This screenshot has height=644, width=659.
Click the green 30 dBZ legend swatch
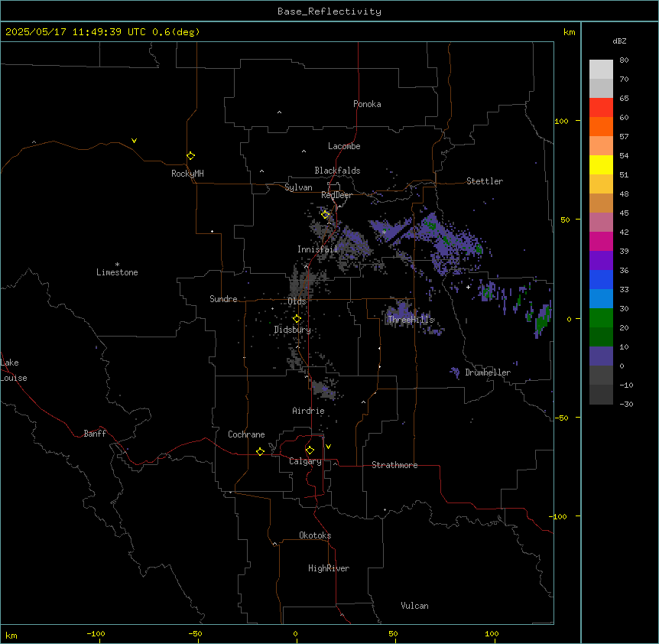[x=601, y=318]
